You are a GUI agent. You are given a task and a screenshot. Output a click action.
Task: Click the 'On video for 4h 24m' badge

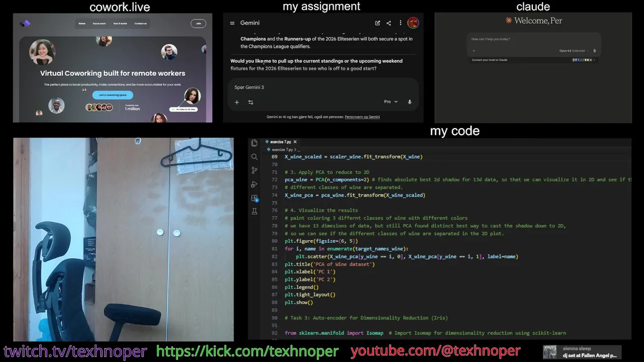click(184, 109)
